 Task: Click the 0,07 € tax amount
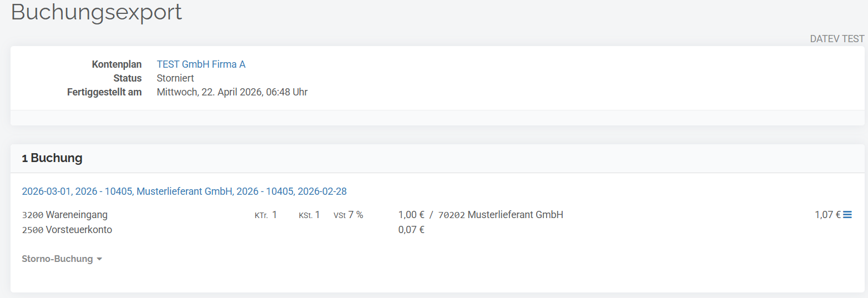point(411,230)
